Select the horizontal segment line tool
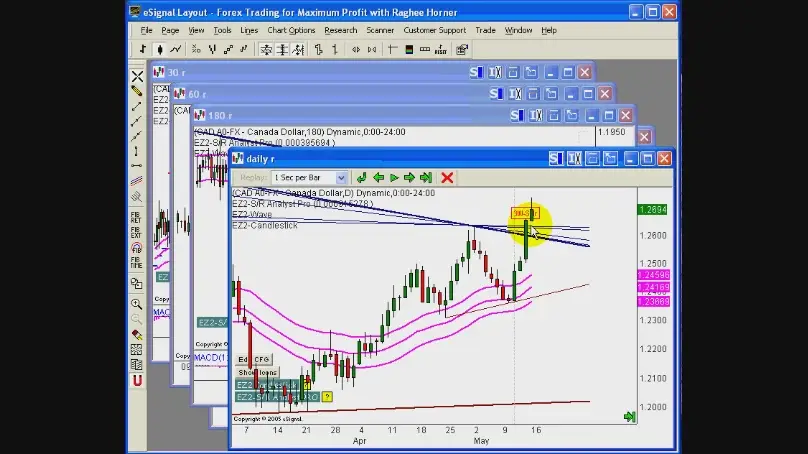808x454 pixels. point(136,166)
